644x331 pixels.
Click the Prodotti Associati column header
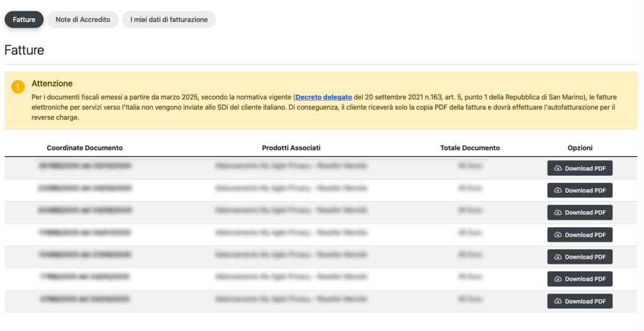(291, 148)
